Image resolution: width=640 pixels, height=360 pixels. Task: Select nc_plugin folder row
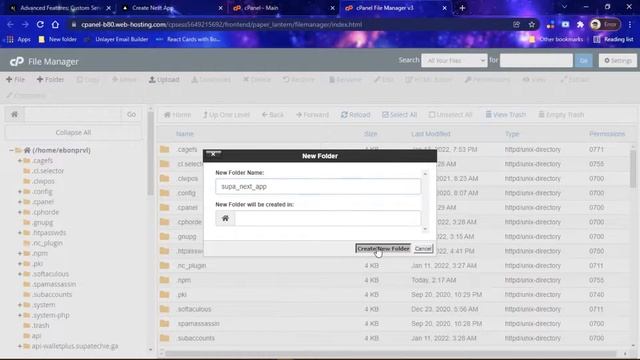tap(394, 266)
